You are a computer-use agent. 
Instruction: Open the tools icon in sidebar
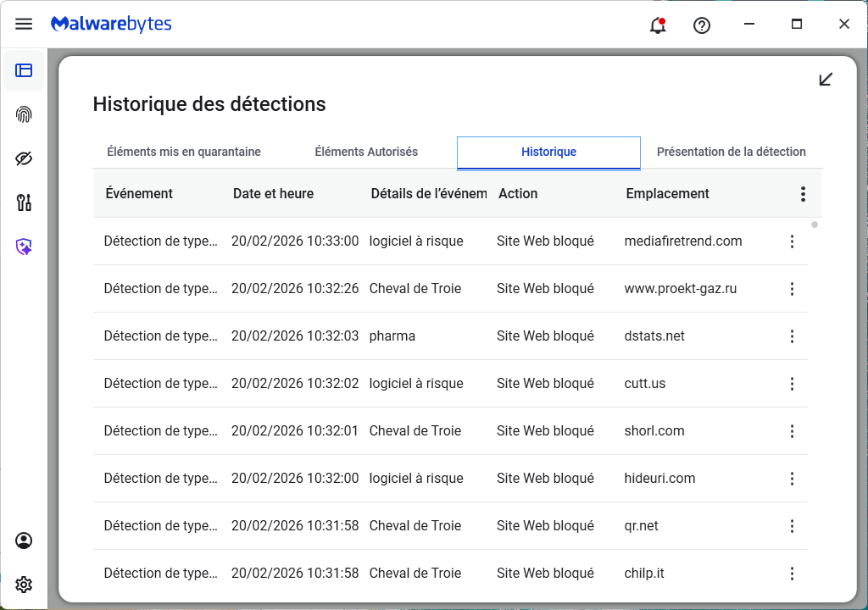pos(24,202)
